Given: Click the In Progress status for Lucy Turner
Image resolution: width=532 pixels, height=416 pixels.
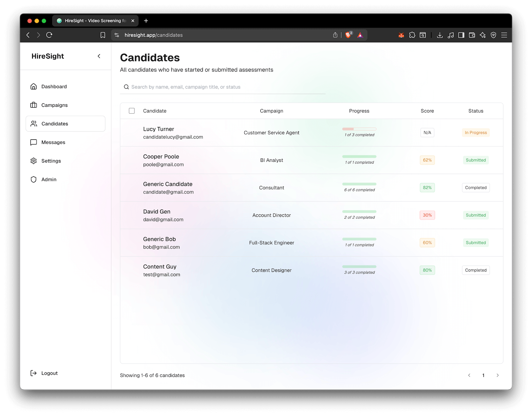Looking at the screenshot, I should pos(476,133).
